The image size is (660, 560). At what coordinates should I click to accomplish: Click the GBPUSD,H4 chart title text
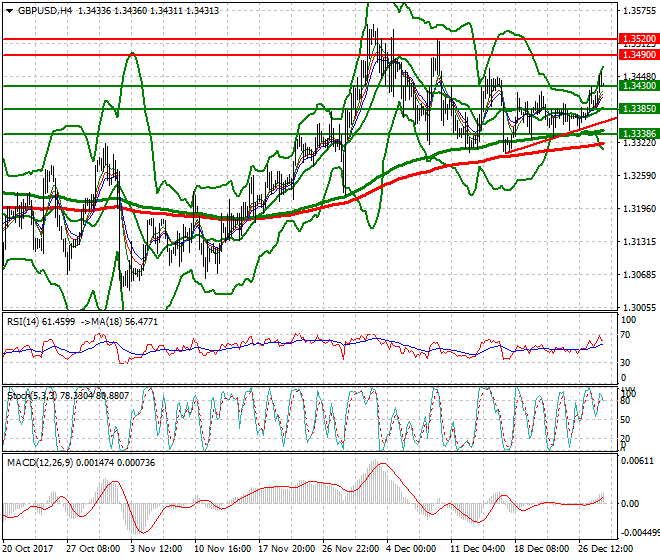[45, 11]
